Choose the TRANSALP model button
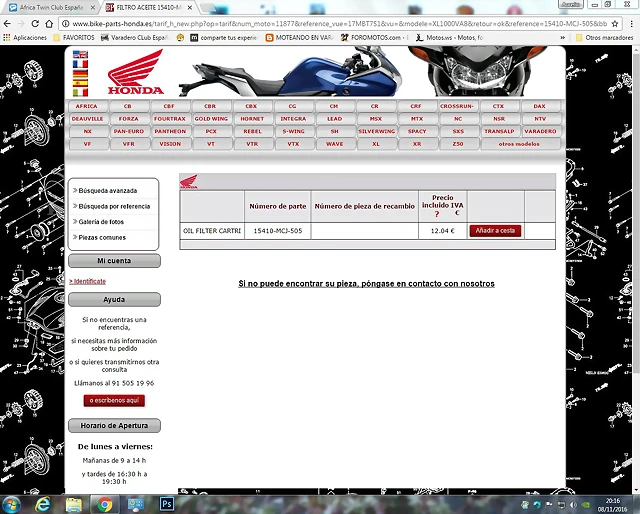 coord(499,131)
